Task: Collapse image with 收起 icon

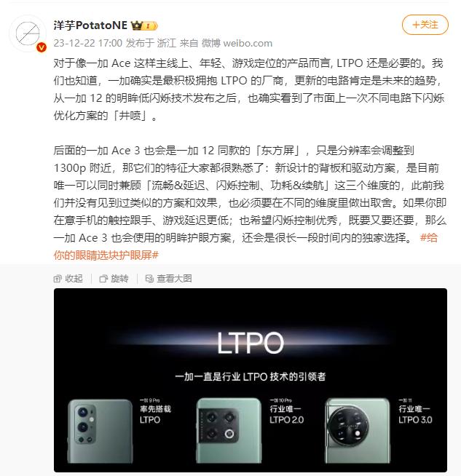Action: click(58, 278)
